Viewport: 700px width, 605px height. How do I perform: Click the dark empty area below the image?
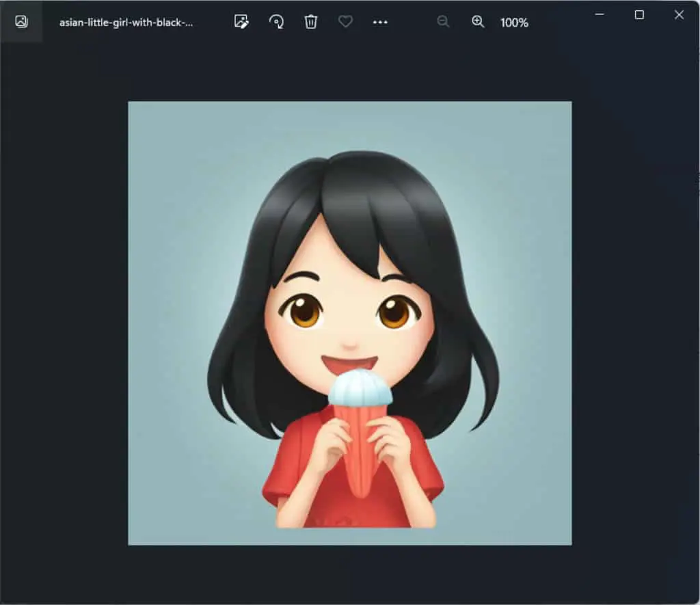[349, 574]
